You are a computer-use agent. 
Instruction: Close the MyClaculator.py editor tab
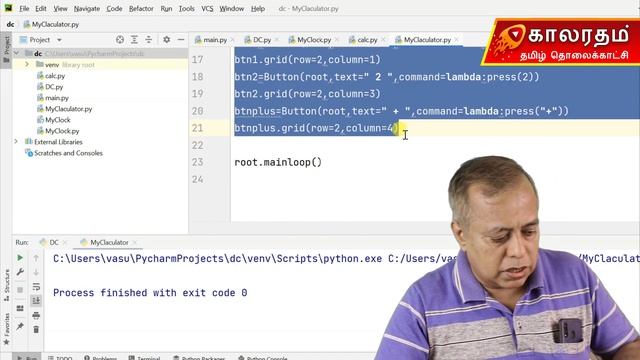[456, 40]
